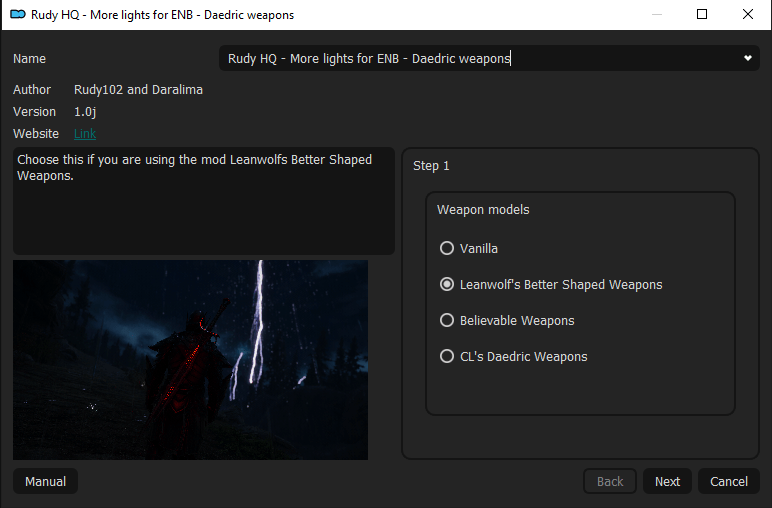Minimize the installer window
This screenshot has height=508, width=772.
(657, 14)
